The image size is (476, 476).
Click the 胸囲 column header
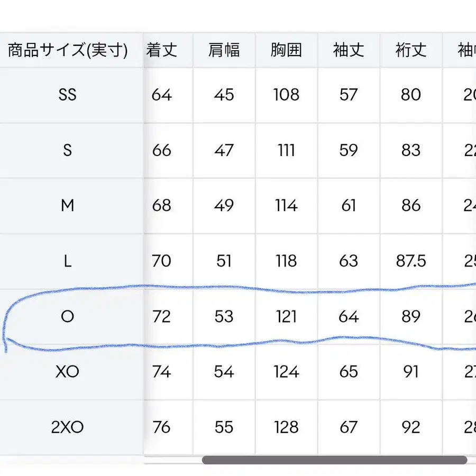click(x=286, y=50)
